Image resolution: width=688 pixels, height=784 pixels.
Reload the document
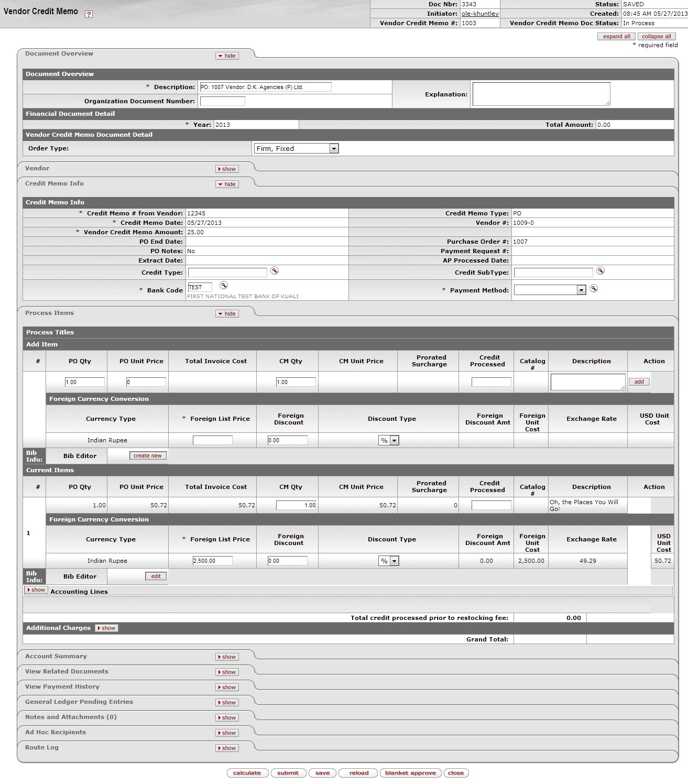point(359,773)
